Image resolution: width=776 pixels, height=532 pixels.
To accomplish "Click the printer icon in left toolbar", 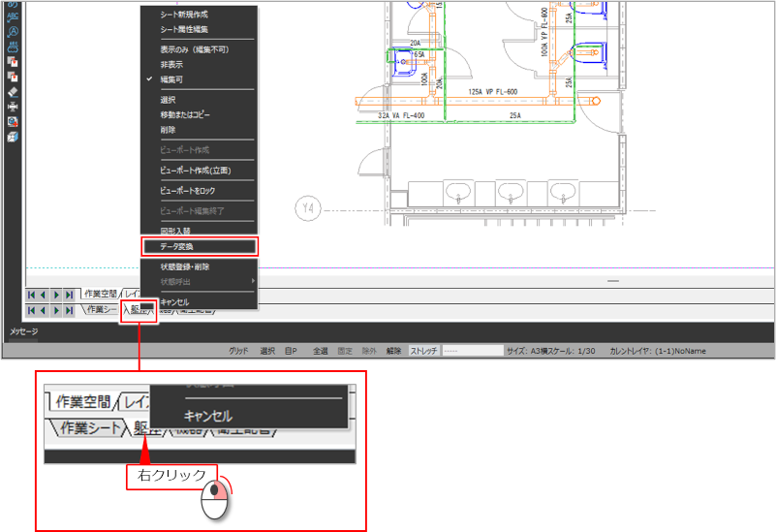I will tap(14, 107).
